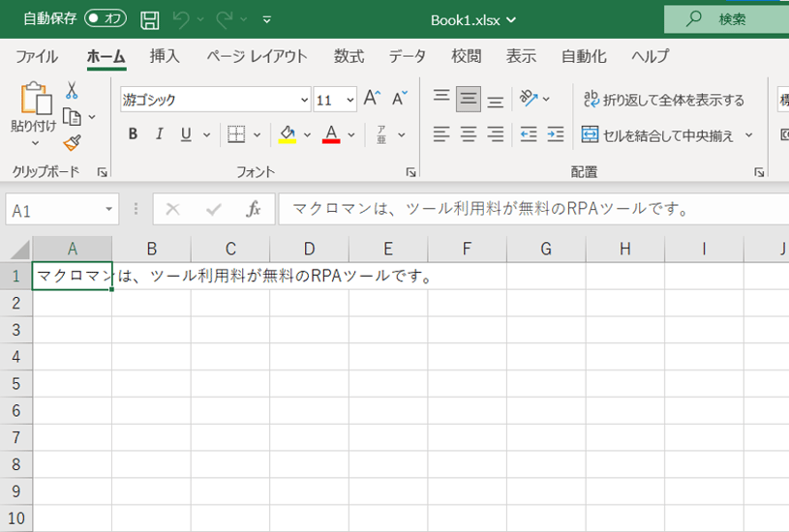Open the Book1.xlsx title dropdown

pos(511,20)
